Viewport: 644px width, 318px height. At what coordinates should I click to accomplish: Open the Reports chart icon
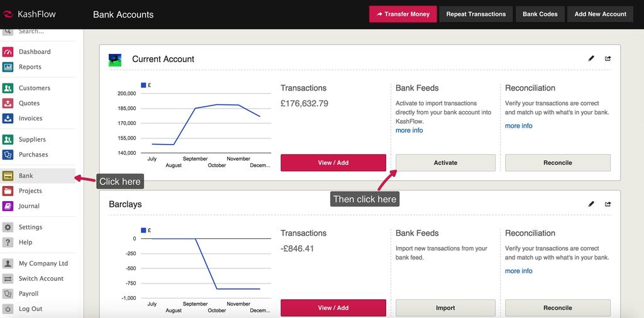pyautogui.click(x=8, y=67)
